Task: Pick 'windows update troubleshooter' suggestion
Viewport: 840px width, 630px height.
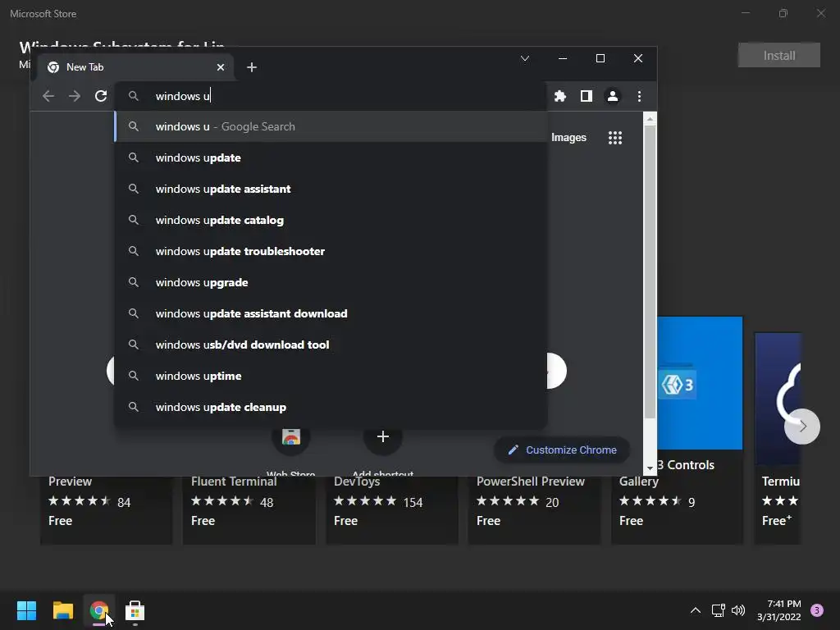Action: coord(331,251)
